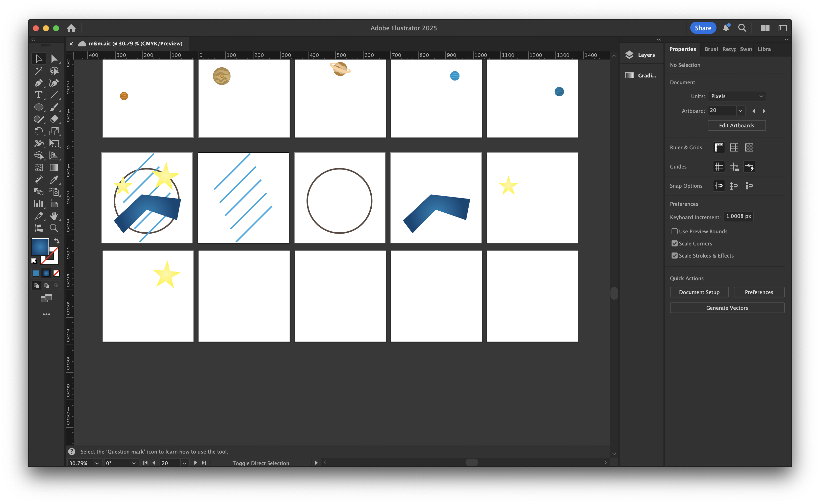This screenshot has width=820, height=504.
Task: Toggle Show Rulers in Ruler & Grids
Action: 719,147
